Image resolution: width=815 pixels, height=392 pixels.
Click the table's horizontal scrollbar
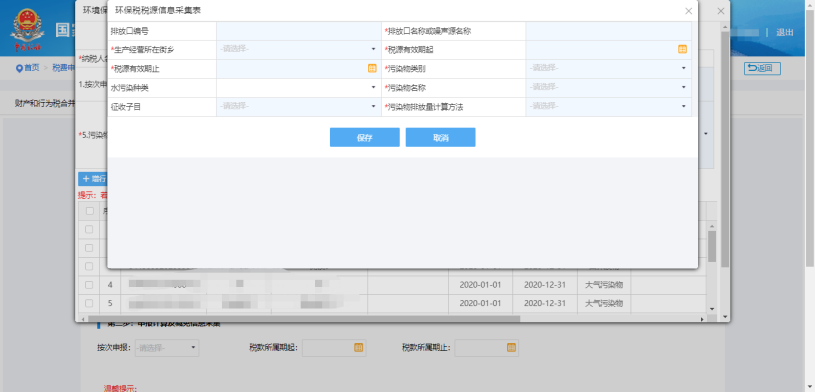[304, 319]
